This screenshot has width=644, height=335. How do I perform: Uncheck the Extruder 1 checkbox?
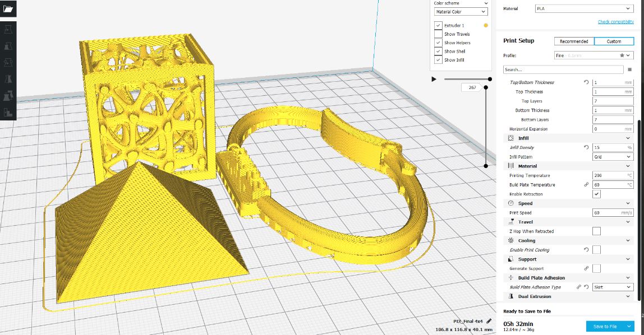[x=438, y=25]
